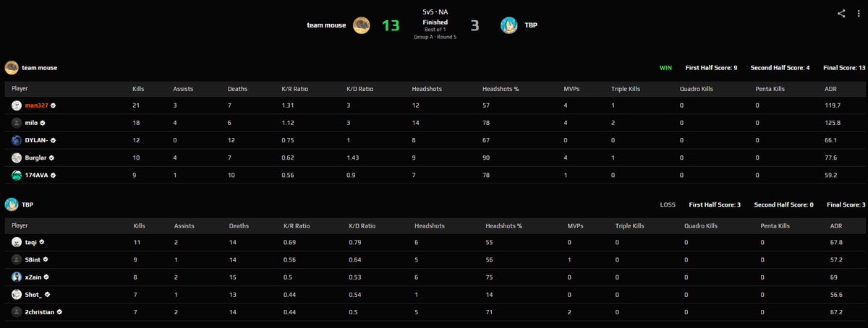
Task: Open milo player avatar
Action: pyautogui.click(x=17, y=123)
